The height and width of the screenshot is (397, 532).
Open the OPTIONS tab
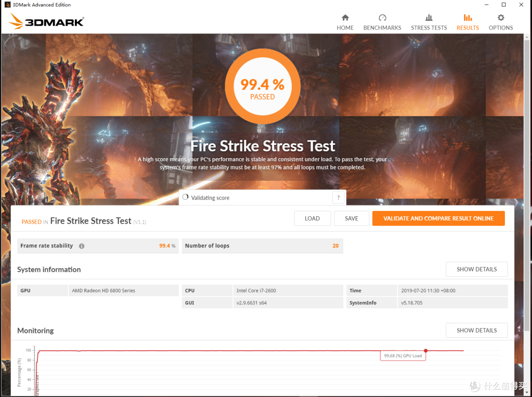(x=500, y=22)
